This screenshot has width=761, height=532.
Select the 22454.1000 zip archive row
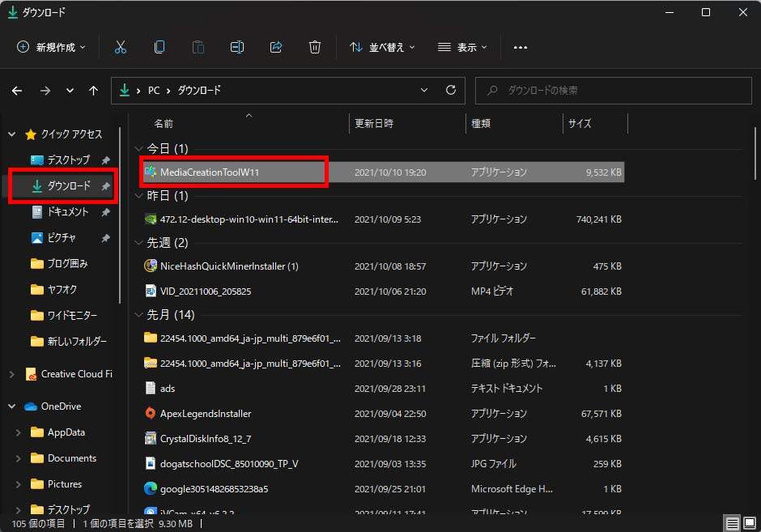tap(382, 364)
